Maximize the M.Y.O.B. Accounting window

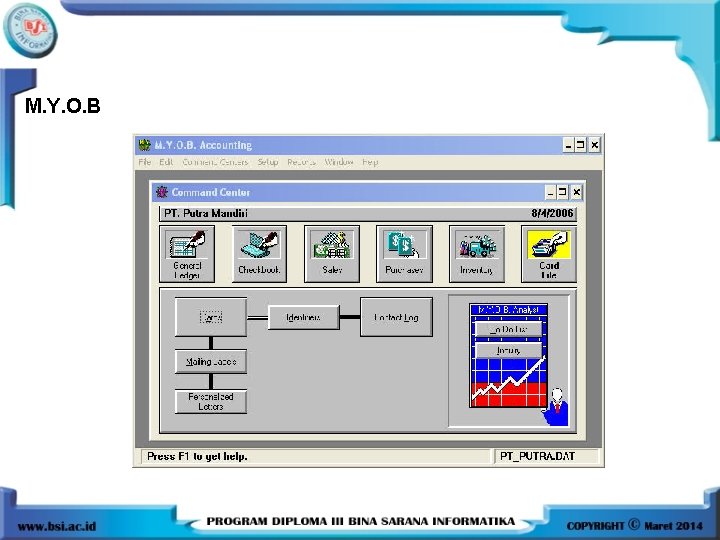[580, 145]
